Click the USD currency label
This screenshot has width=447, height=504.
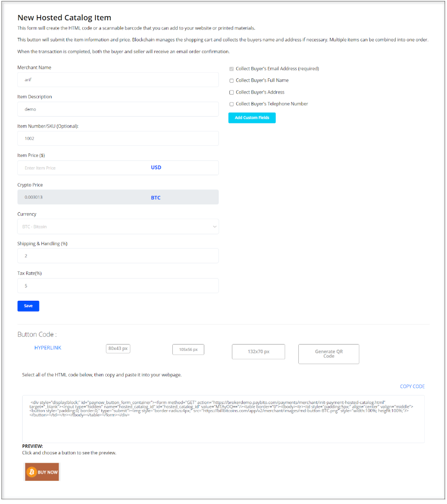pyautogui.click(x=156, y=167)
